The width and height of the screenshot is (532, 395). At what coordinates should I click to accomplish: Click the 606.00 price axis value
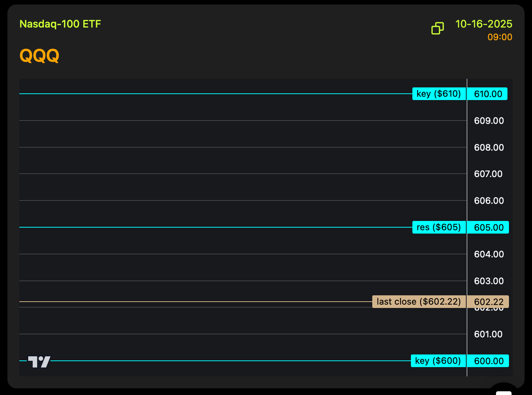pyautogui.click(x=489, y=201)
